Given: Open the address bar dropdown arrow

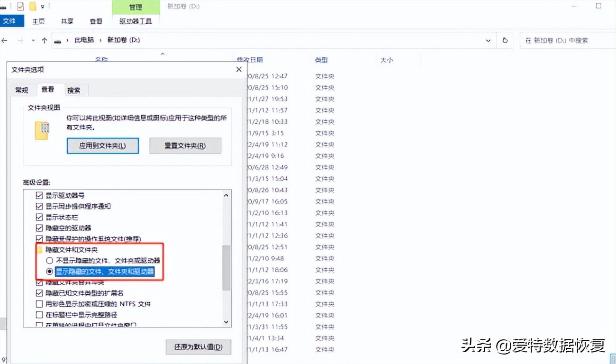Looking at the screenshot, I should tap(489, 40).
